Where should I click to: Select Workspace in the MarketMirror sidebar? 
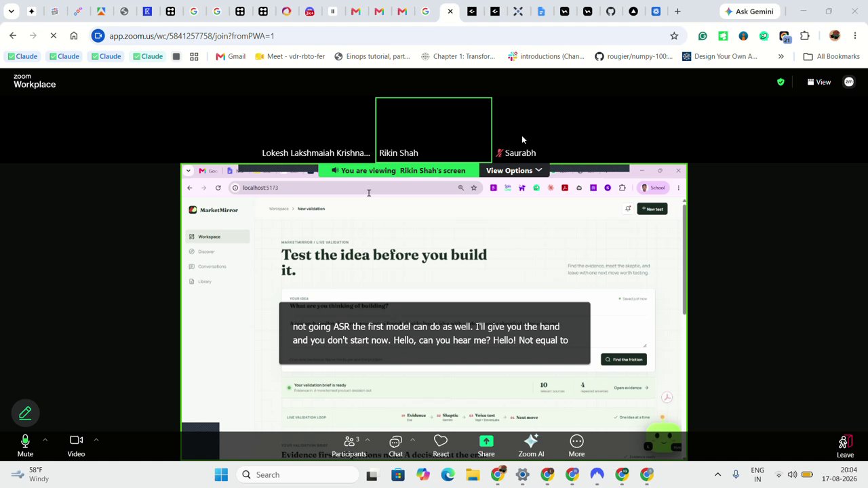click(218, 237)
